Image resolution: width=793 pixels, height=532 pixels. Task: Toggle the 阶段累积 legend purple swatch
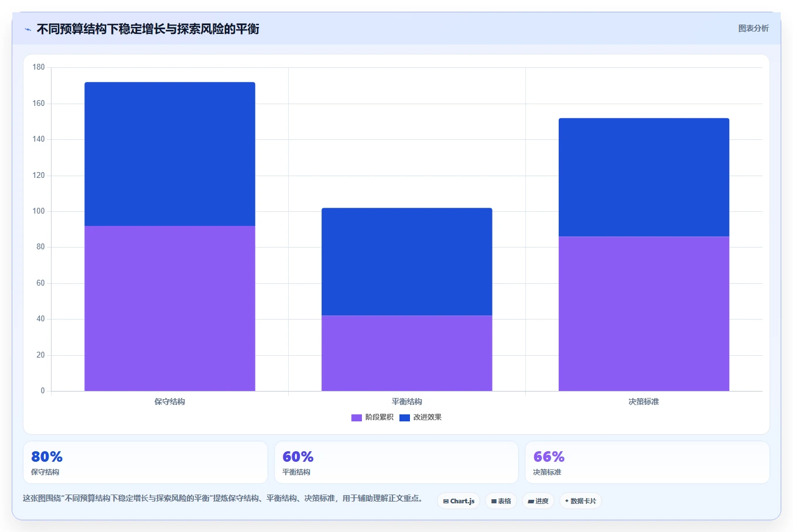(x=356, y=418)
